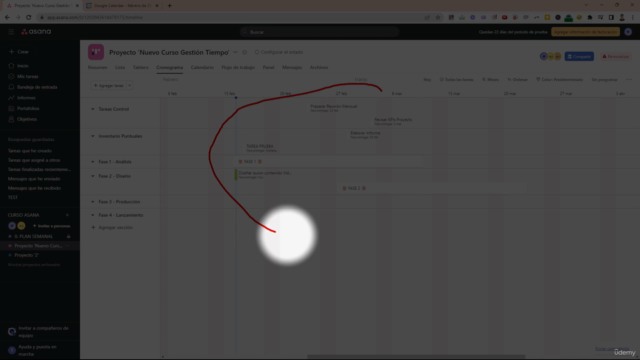
Task: Switch to Flujo de trabajo tab
Action: tap(238, 67)
